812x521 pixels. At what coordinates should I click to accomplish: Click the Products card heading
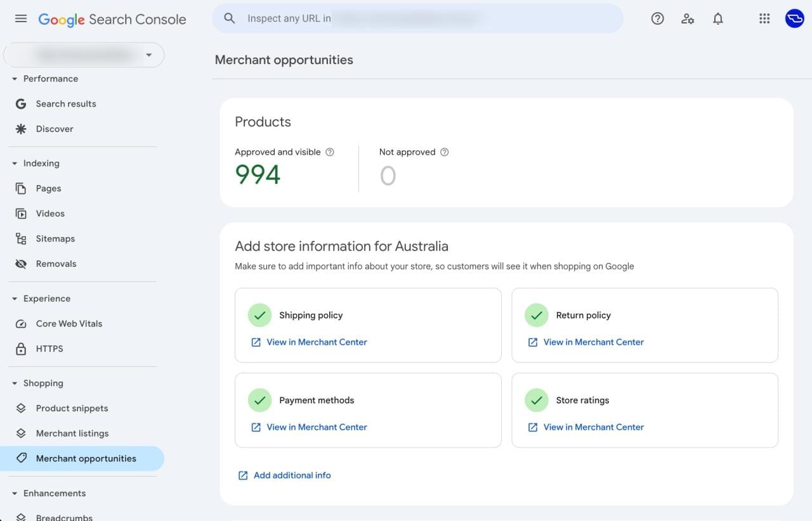point(263,122)
